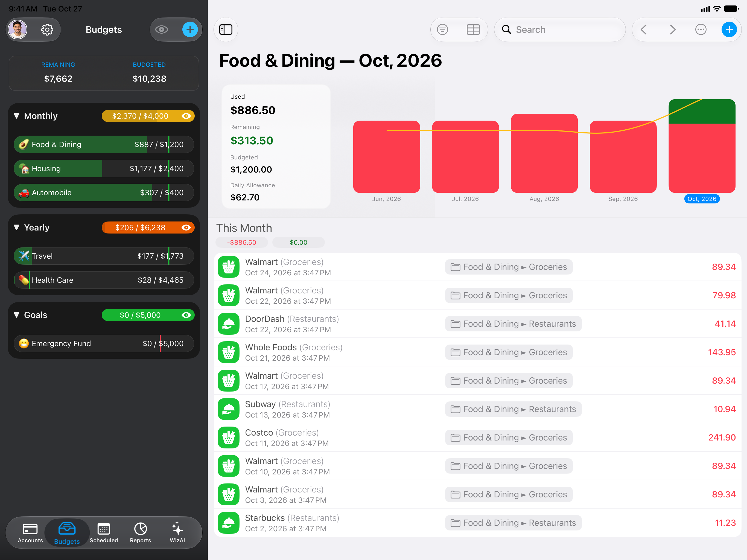The height and width of the screenshot is (560, 747).
Task: Toggle sidebar panel icon
Action: [x=226, y=30]
